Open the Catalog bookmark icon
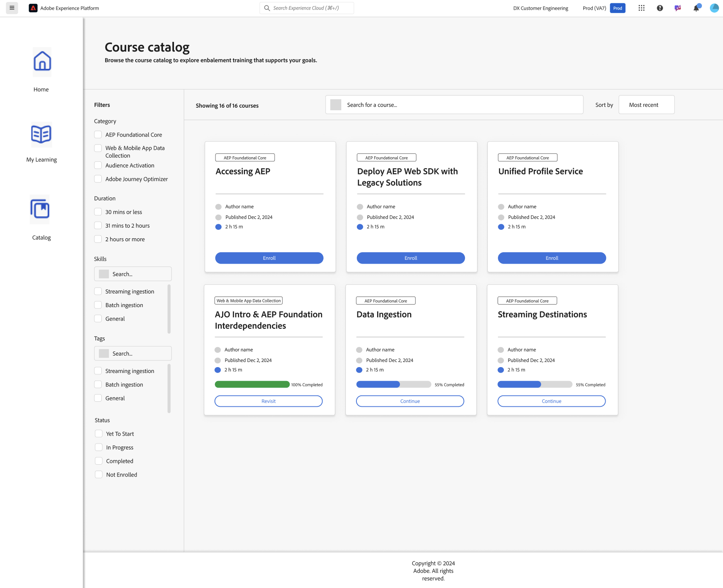Image resolution: width=723 pixels, height=588 pixels. (x=40, y=209)
